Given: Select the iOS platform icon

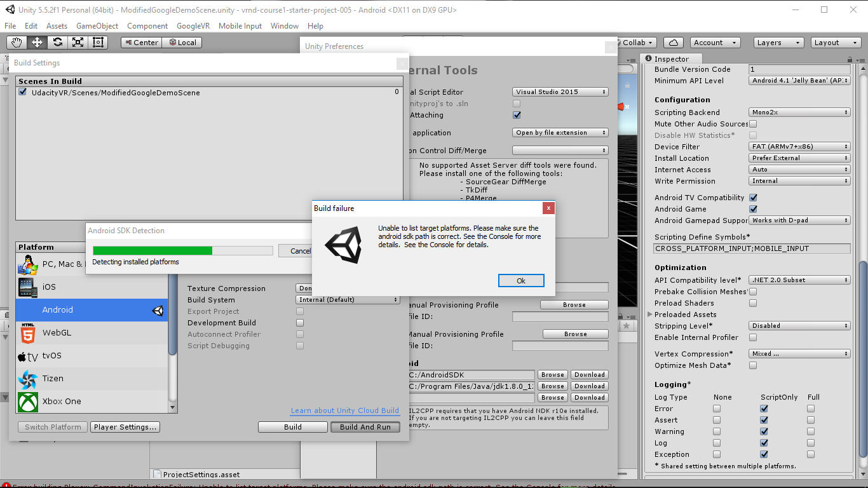Looking at the screenshot, I should click(x=28, y=287).
